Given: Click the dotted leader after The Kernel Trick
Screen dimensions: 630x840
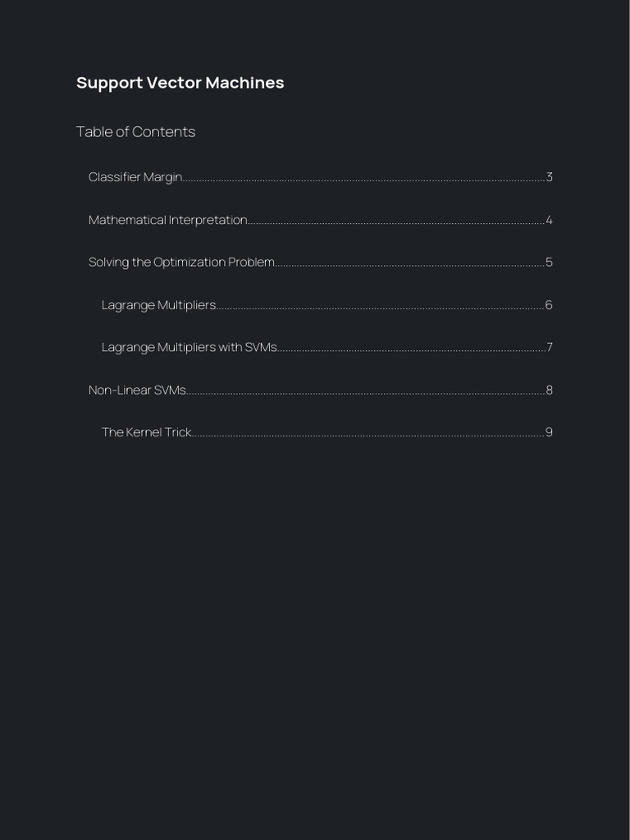Looking at the screenshot, I should tap(367, 434).
